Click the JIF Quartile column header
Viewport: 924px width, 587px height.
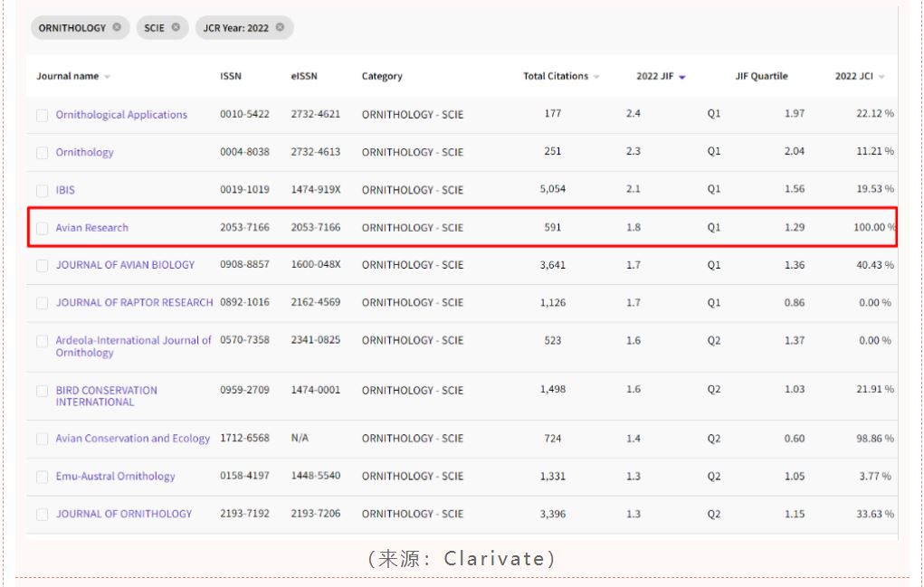[760, 77]
